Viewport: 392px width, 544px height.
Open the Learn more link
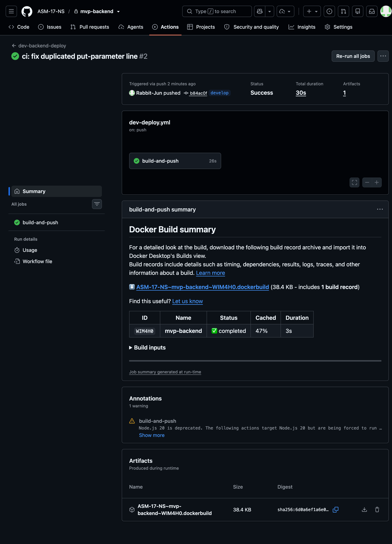coord(211,273)
